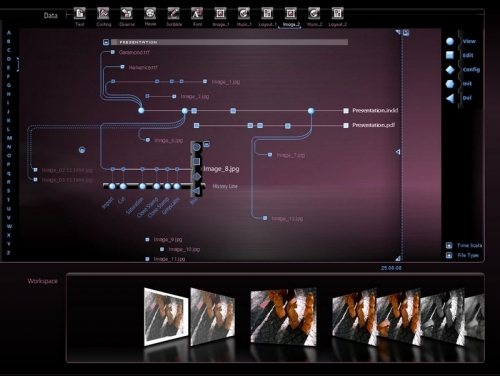500x376 pixels.
Task: Open the Layout.2 data icon
Action: [338, 14]
